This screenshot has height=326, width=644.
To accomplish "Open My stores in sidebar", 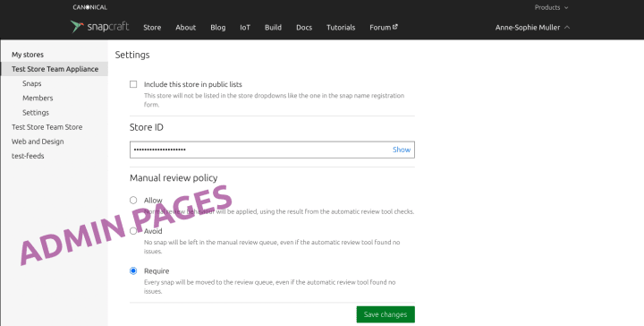I will coord(28,55).
